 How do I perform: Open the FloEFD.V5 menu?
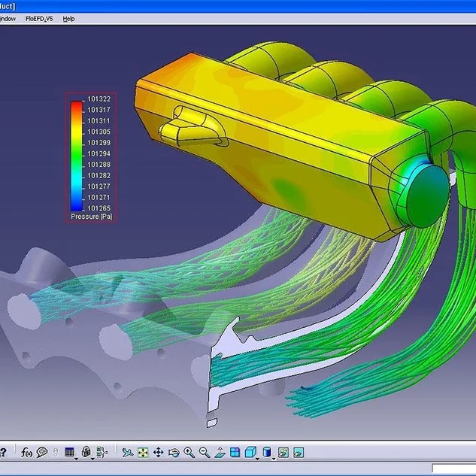point(39,19)
